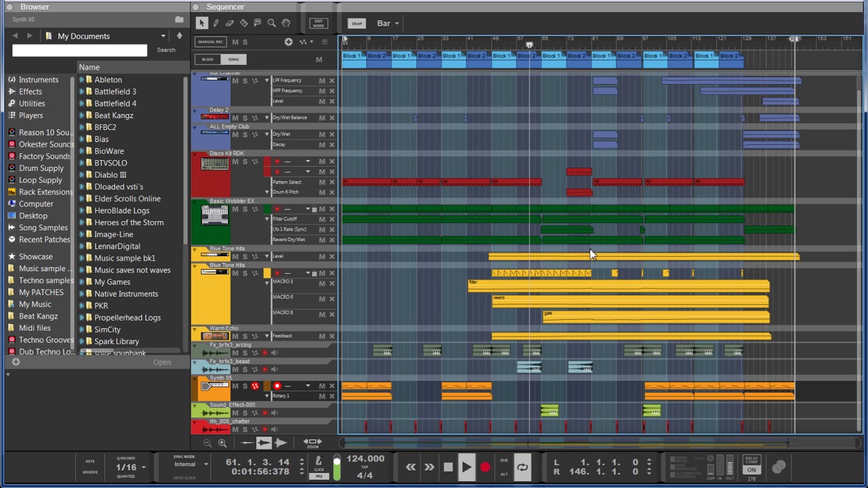Click the Tap tempo button
Viewport: 868px width, 488px height.
pos(365,468)
